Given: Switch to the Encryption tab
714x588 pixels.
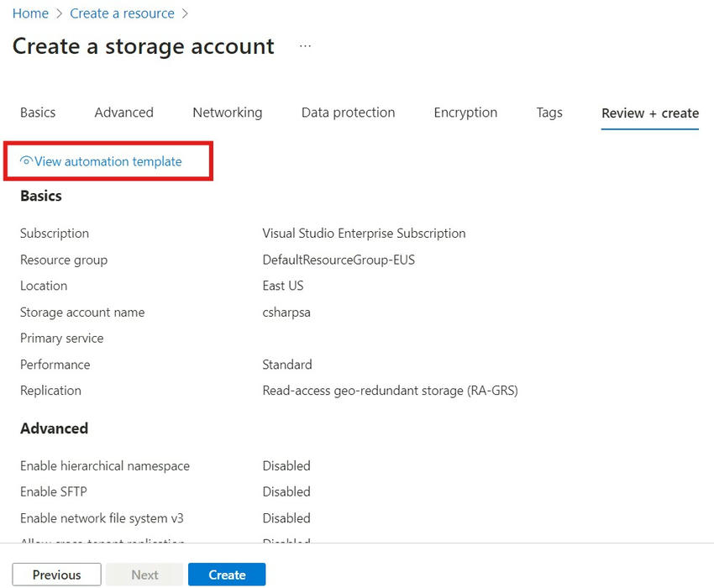Looking at the screenshot, I should (465, 113).
